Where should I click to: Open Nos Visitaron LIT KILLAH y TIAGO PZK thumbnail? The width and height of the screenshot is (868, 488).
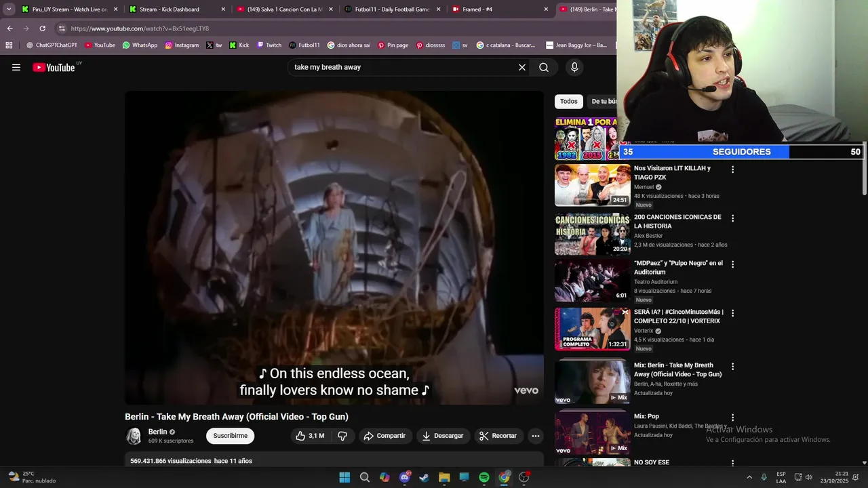(592, 185)
